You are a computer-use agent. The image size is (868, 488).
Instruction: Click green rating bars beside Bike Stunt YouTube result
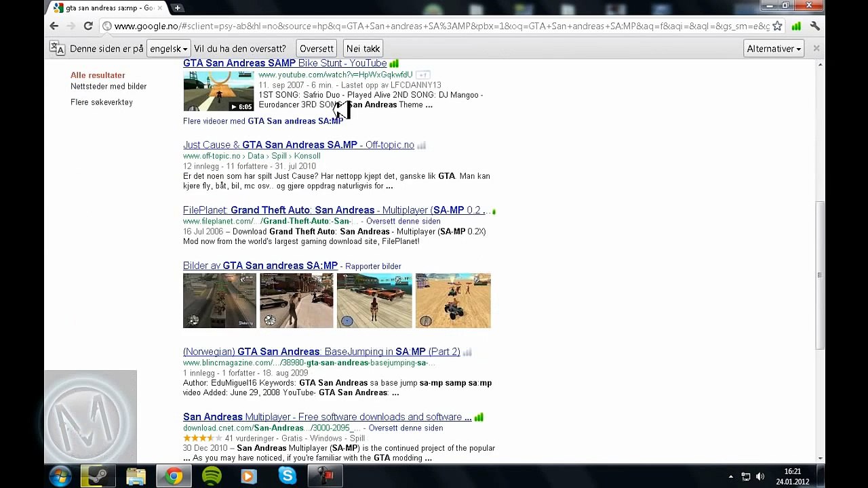394,63
